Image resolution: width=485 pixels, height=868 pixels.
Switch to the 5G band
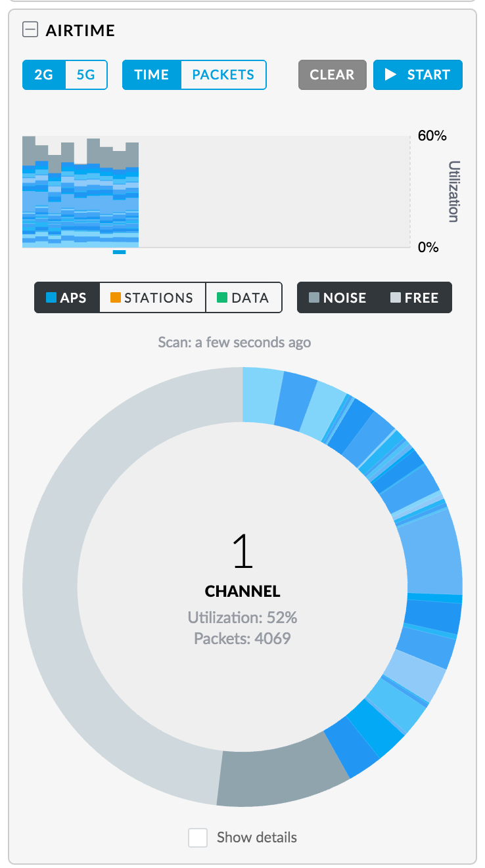(x=85, y=75)
